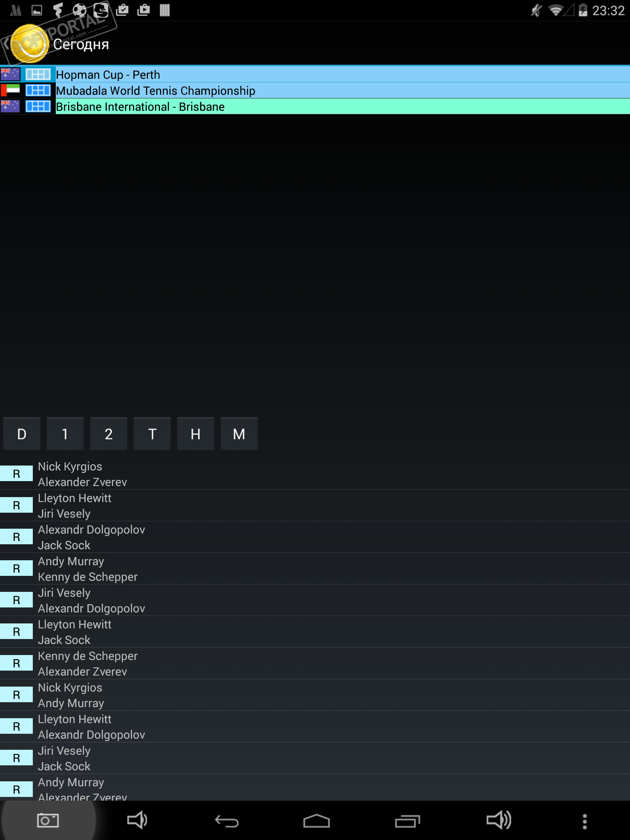Take a screenshot with the camera icon
The width and height of the screenshot is (630, 840).
click(x=48, y=820)
